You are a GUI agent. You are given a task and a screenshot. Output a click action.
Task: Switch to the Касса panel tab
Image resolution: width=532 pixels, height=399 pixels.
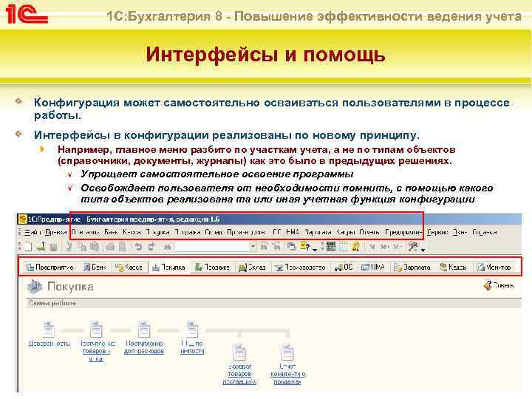129,267
